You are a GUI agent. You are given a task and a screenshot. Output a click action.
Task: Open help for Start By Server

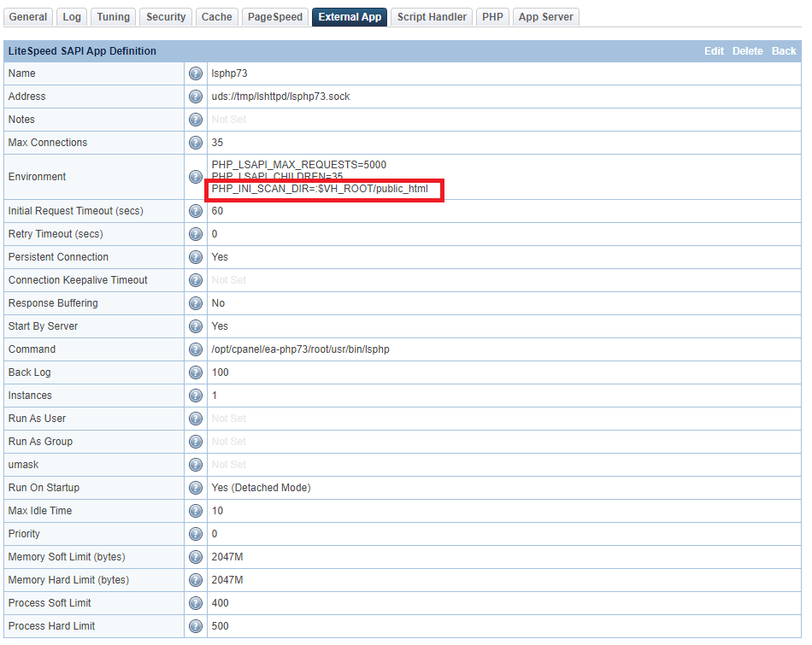point(195,326)
